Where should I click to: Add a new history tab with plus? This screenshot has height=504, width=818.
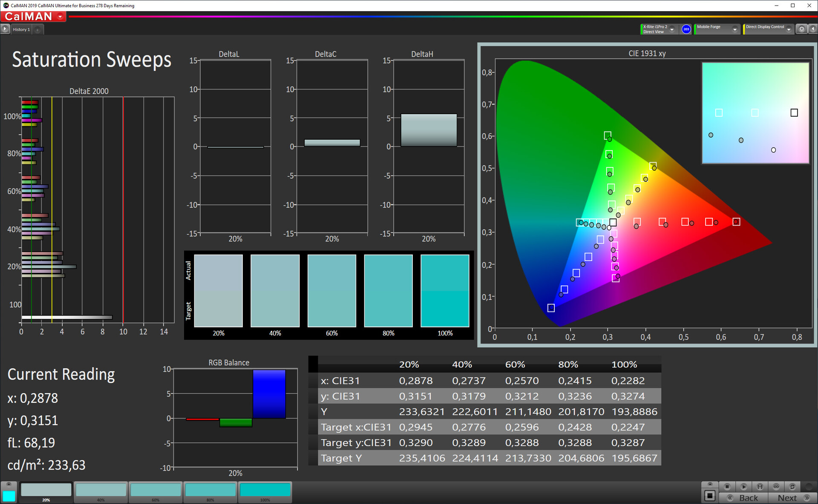tap(37, 29)
